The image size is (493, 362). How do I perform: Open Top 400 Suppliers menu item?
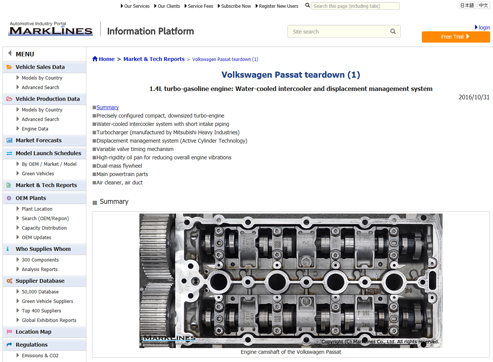pos(41,311)
